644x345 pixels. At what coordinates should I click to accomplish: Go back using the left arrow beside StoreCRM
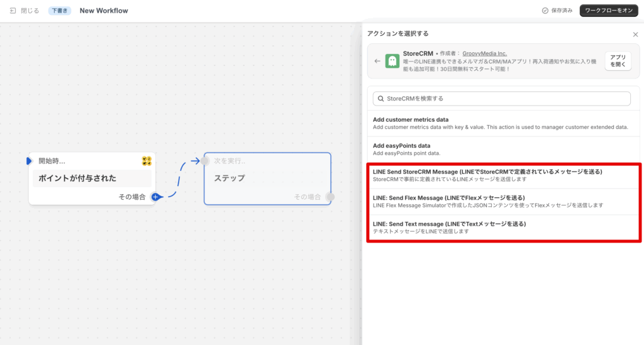(x=377, y=61)
